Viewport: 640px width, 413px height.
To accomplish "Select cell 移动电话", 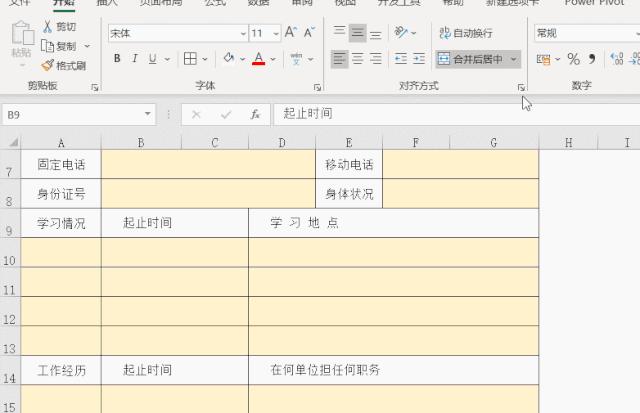I will point(349,164).
